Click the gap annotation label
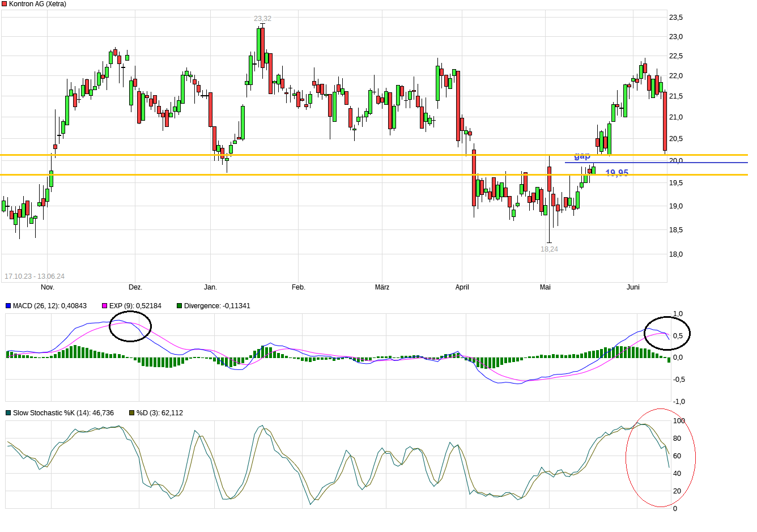 (x=581, y=155)
